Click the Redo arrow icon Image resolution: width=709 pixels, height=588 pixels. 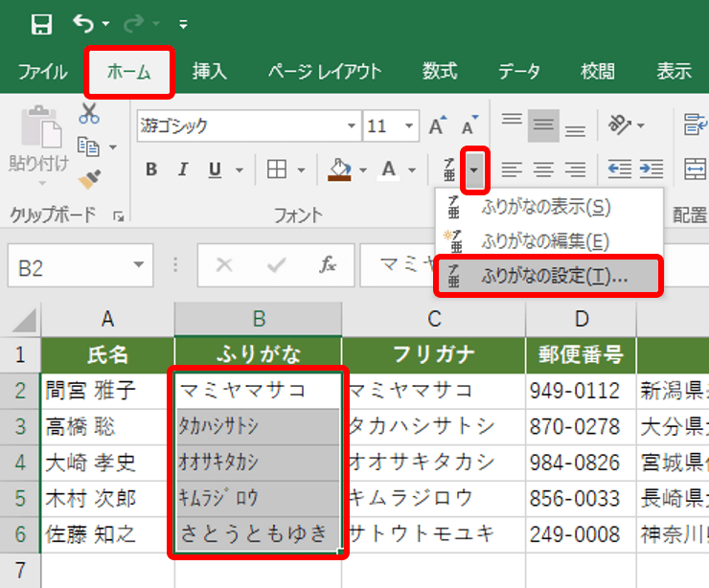pyautogui.click(x=134, y=24)
